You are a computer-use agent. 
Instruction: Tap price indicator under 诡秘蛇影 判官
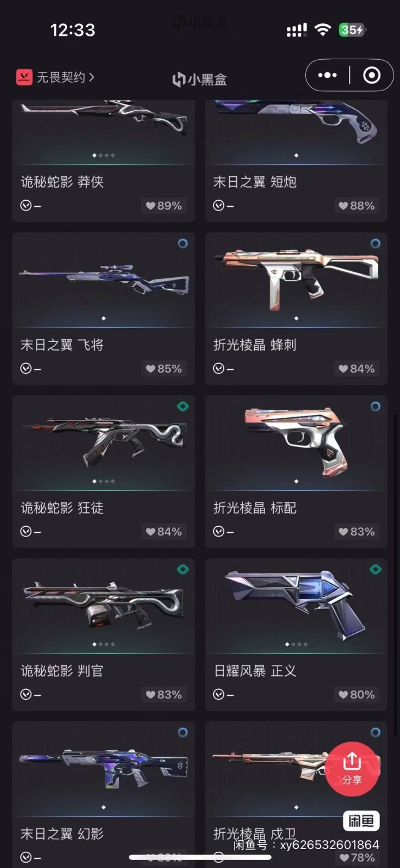tap(30, 694)
